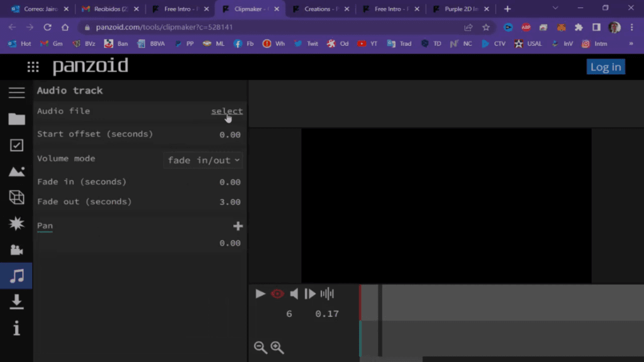This screenshot has height=362, width=644.
Task: Select the 3D cube objects icon
Action: click(x=16, y=197)
